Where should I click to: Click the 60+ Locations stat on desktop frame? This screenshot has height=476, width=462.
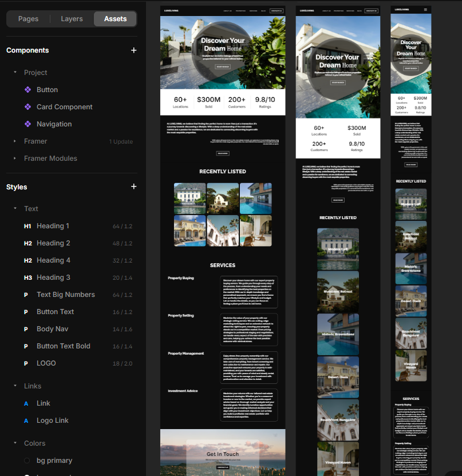(180, 102)
